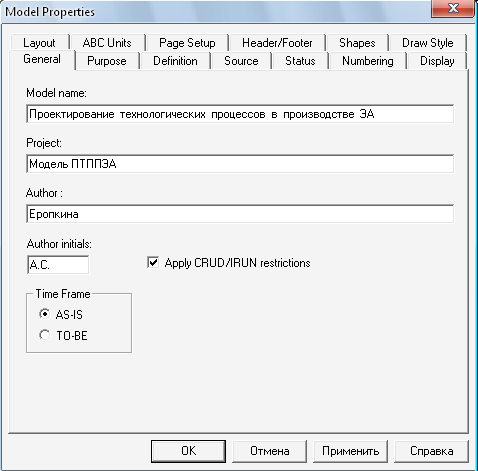Viewport: 478px width, 471px height.
Task: Go to the Definition tab
Action: pos(175,61)
